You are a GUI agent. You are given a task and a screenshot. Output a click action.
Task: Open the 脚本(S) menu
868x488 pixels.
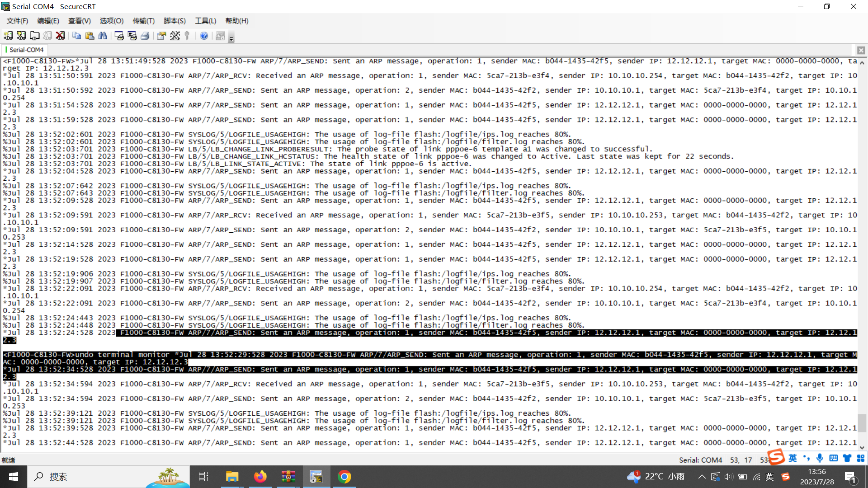(x=175, y=21)
